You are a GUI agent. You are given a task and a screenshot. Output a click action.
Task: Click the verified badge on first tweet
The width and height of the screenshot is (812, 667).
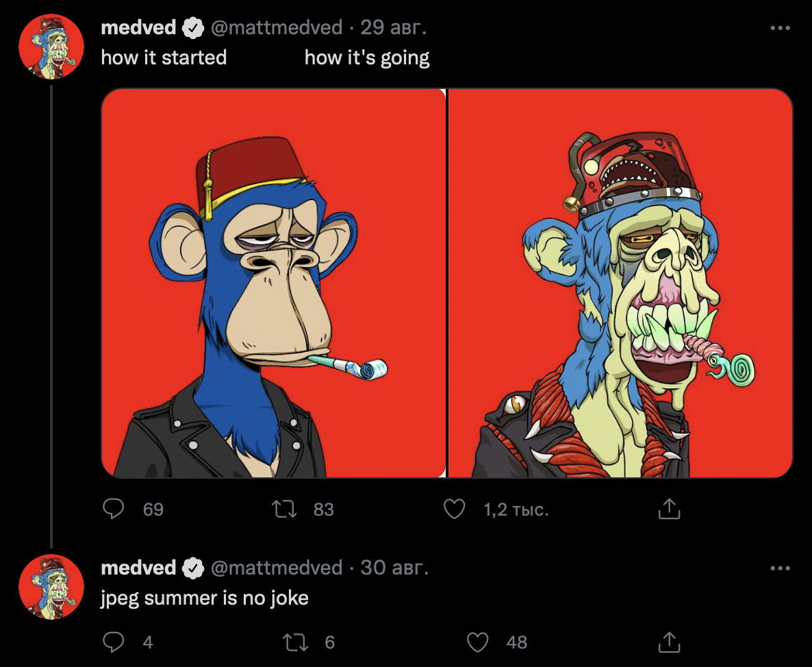[193, 28]
